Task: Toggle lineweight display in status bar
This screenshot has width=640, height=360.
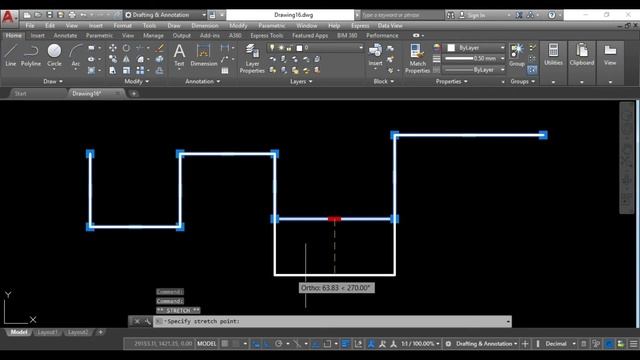Action: click(345, 344)
